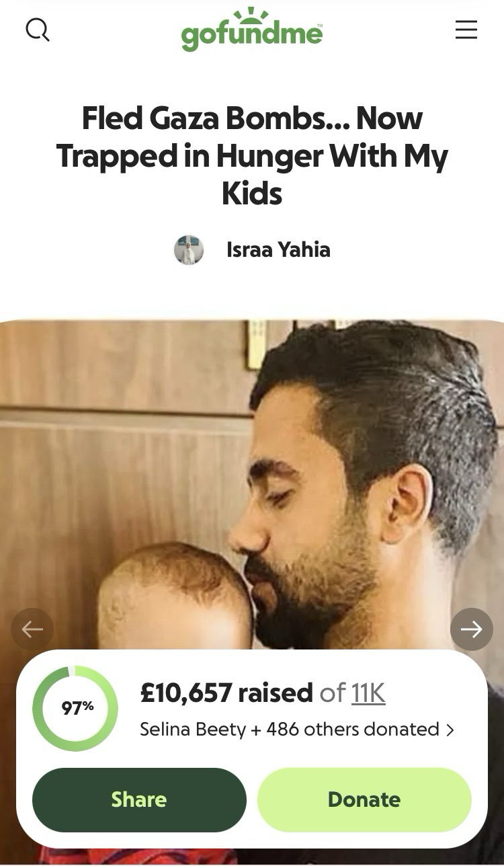The height and width of the screenshot is (866, 504).
Task: Open Israa Yahia's organizer name link
Action: [x=278, y=250]
